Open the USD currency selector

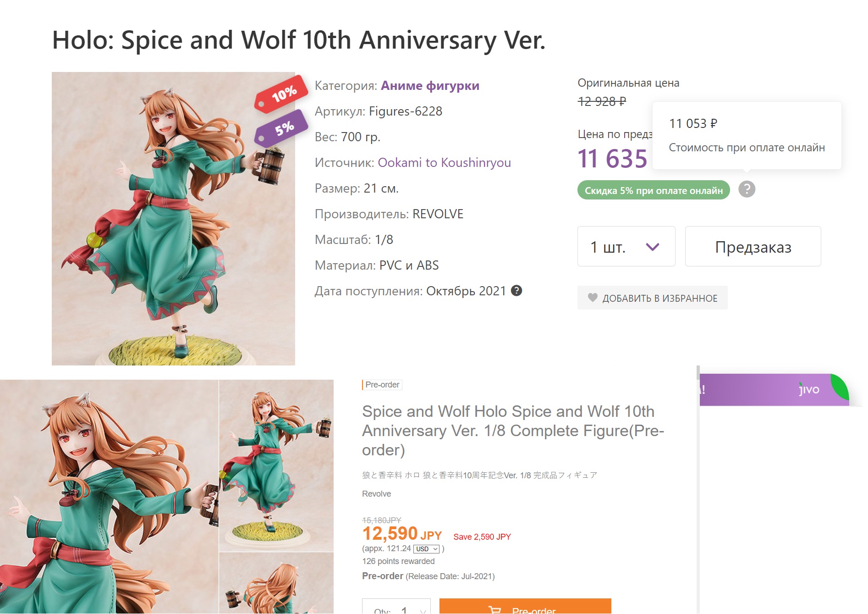click(x=426, y=549)
